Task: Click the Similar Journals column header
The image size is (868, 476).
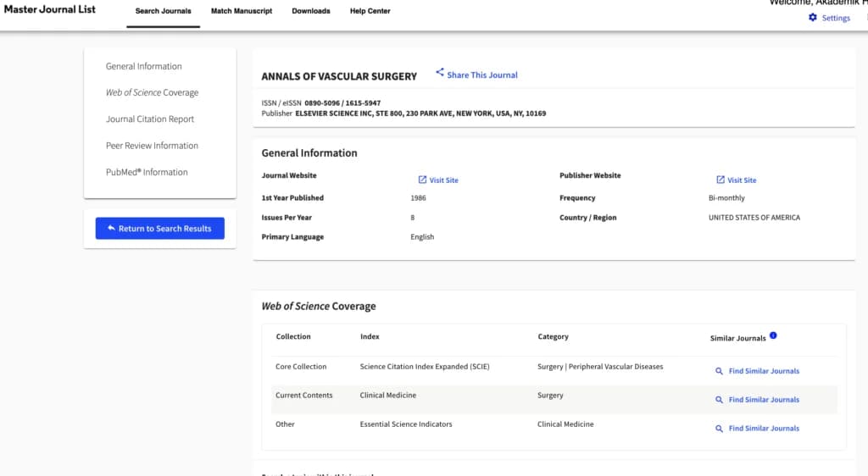Action: [x=738, y=338]
